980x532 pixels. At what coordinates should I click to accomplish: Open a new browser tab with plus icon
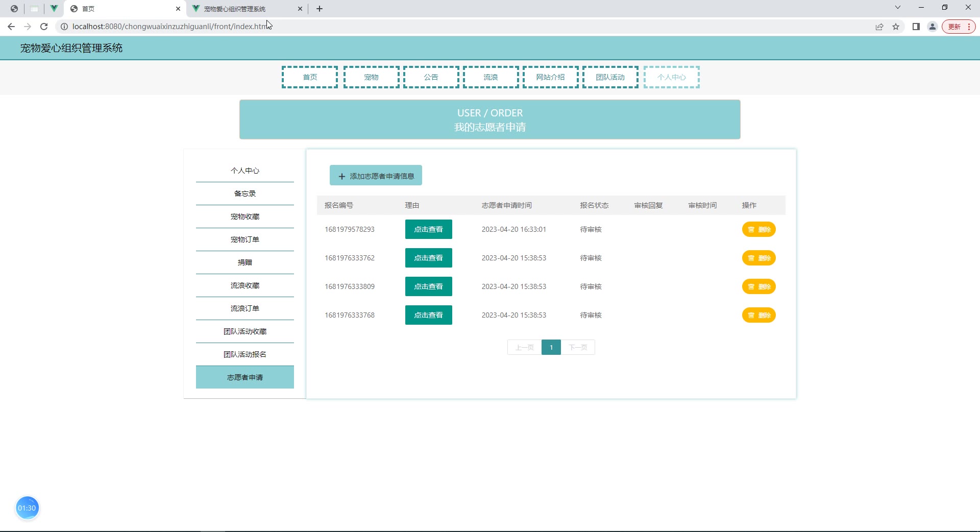coord(320,9)
